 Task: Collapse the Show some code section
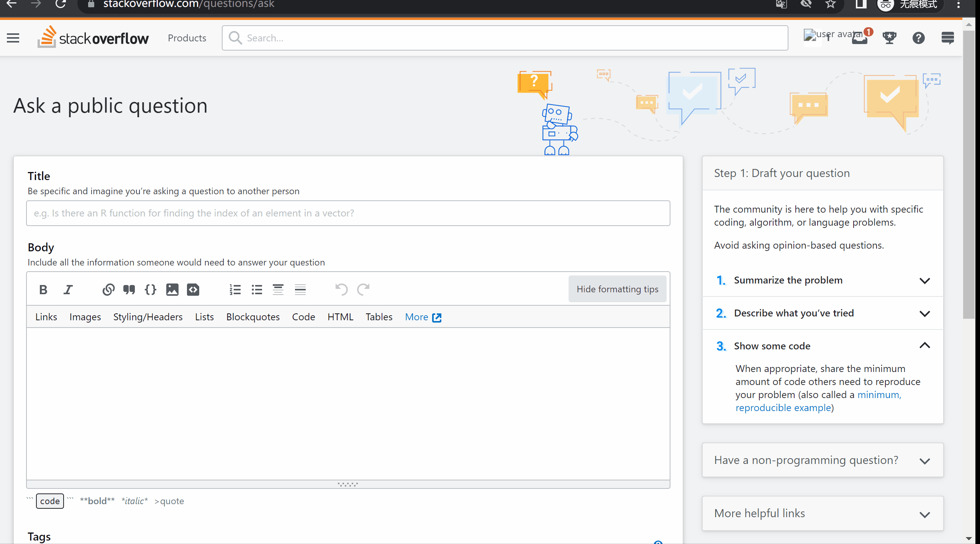click(823, 346)
